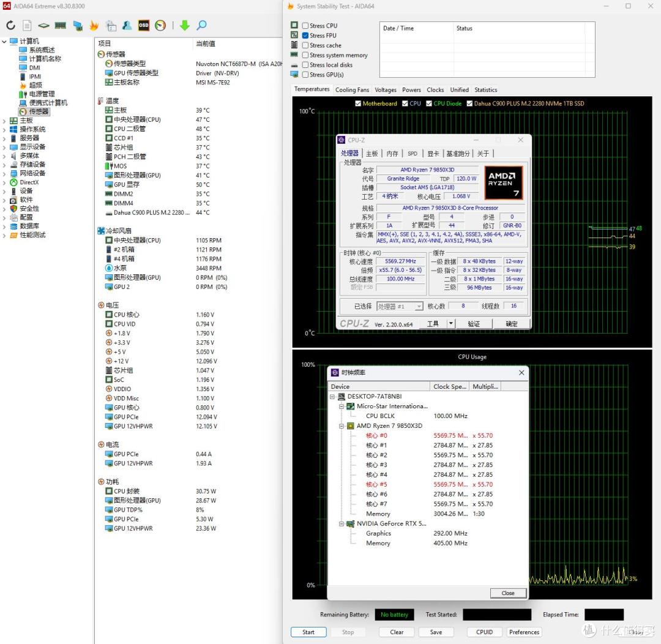661x644 pixels.
Task: Toggle the Motherboard temperature graph checkbox
Action: point(358,103)
